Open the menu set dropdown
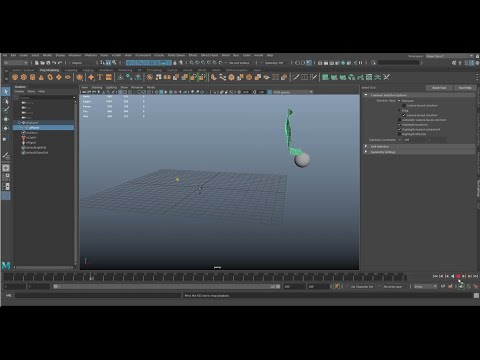The image size is (480, 360). click(x=16, y=63)
